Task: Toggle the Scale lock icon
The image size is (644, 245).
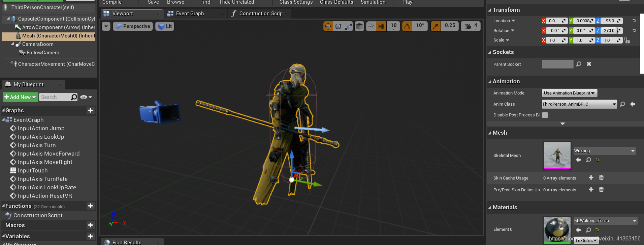Action: [627, 40]
